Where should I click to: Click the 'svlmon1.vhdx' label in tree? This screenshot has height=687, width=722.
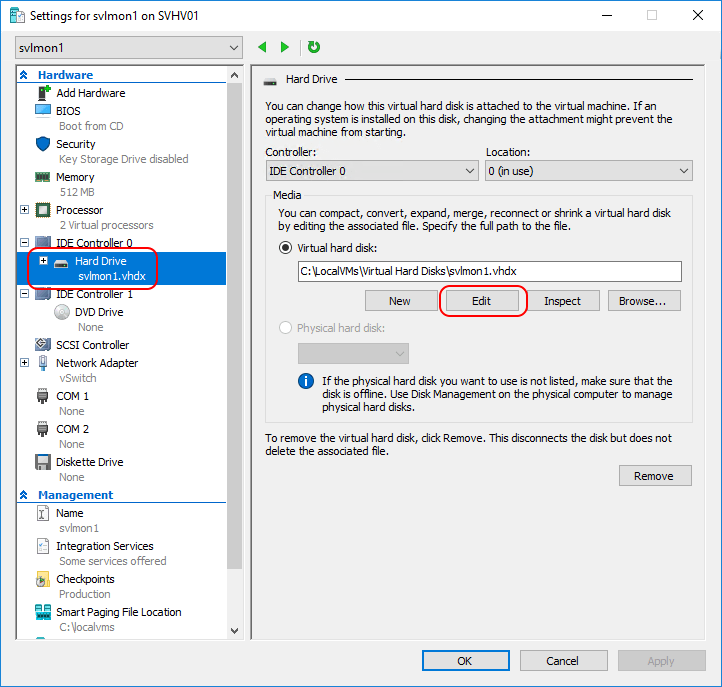pos(111,276)
